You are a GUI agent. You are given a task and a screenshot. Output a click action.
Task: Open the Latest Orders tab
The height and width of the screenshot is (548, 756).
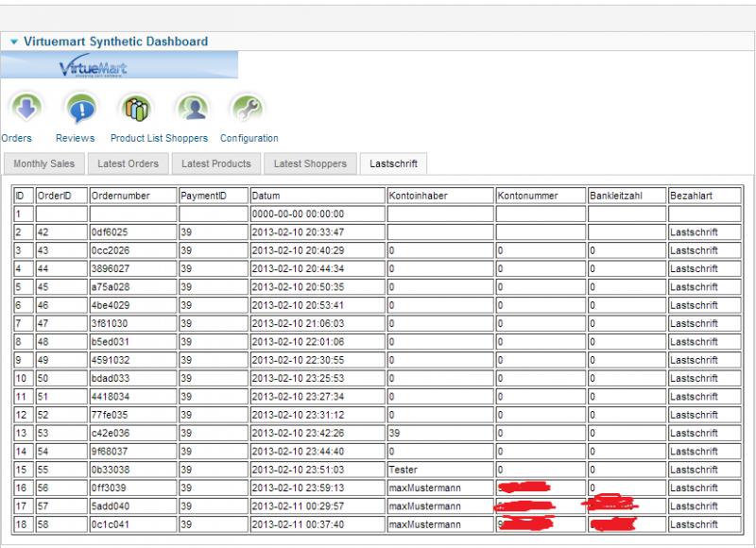[129, 163]
